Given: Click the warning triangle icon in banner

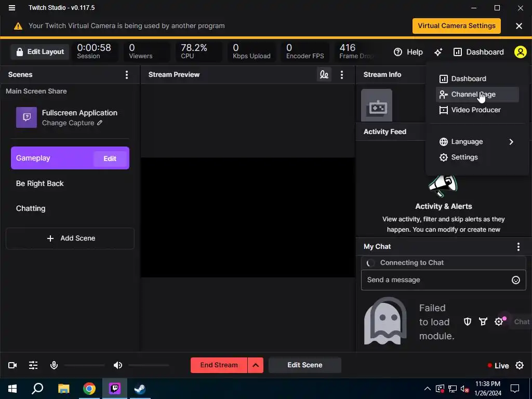Looking at the screenshot, I should point(18,26).
